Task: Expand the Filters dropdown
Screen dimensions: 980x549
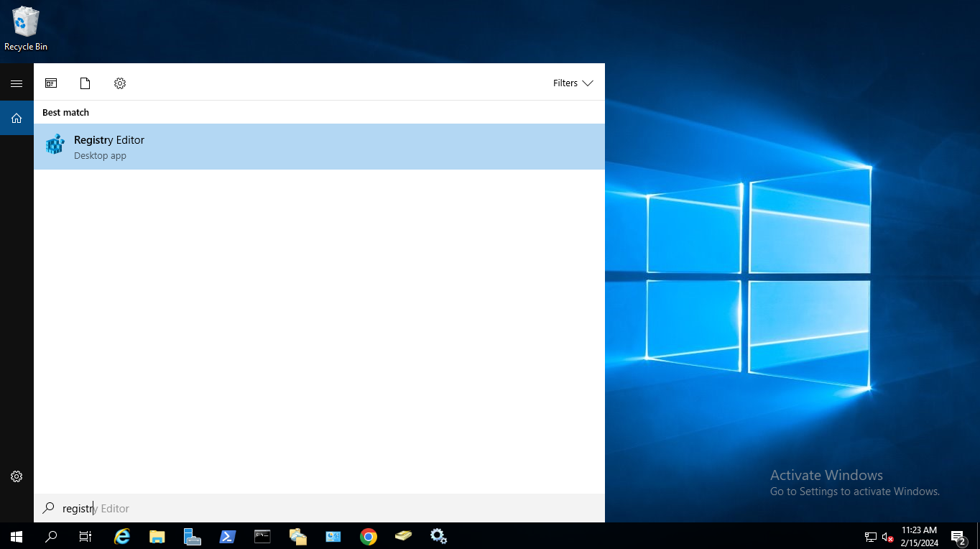Action: pyautogui.click(x=573, y=83)
